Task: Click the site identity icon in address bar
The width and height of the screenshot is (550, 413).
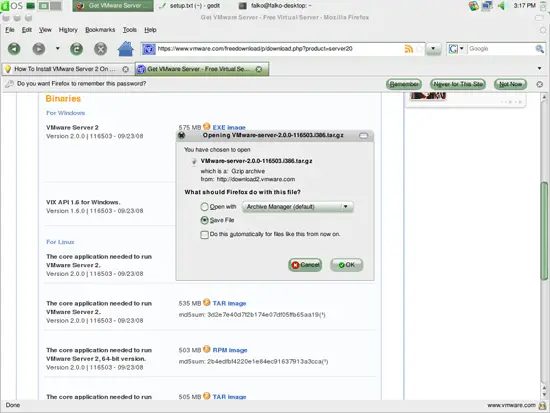Action: tap(149, 49)
